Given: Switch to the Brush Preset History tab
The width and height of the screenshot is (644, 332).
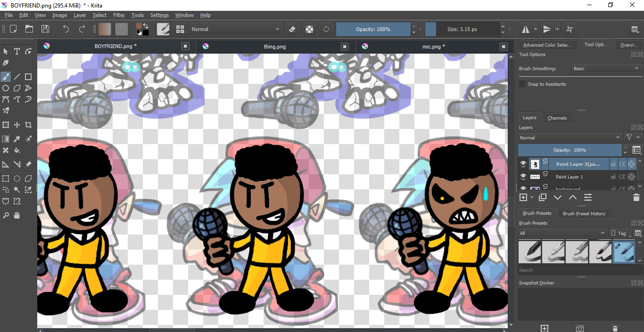Looking at the screenshot, I should (x=584, y=213).
